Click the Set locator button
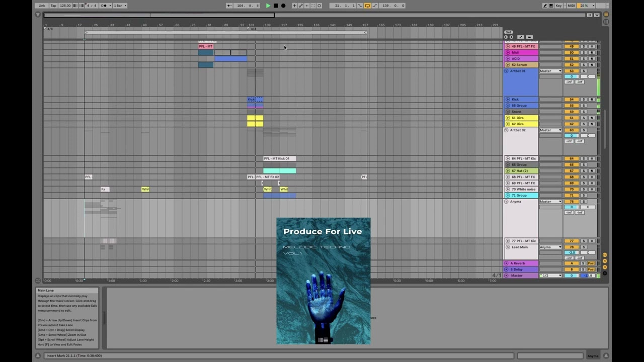The width and height of the screenshot is (644, 362). (509, 32)
